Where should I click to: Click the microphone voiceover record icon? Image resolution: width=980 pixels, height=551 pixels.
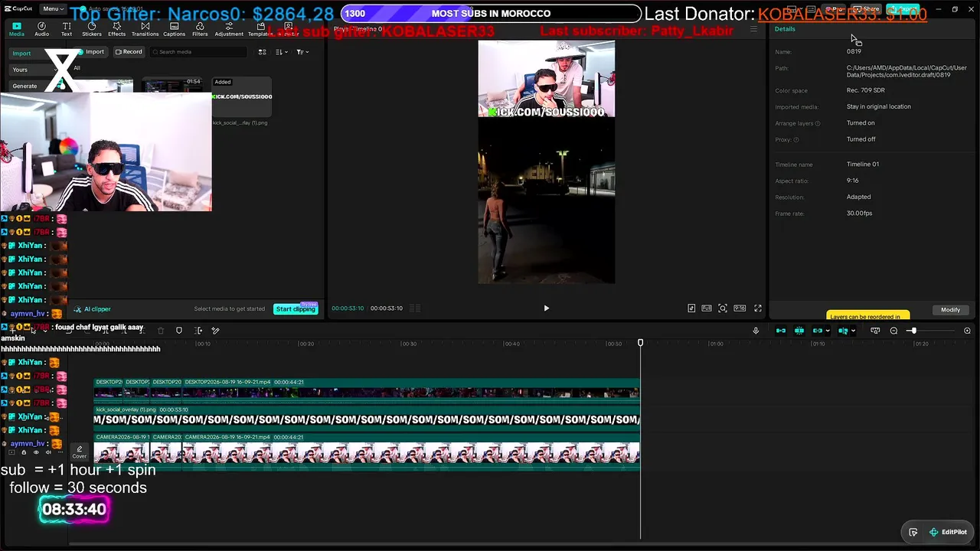click(x=756, y=331)
